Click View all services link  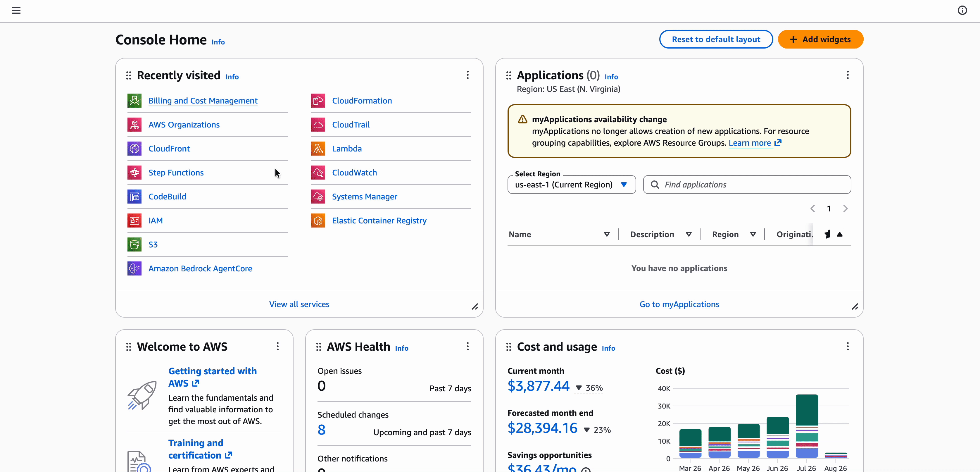coord(299,304)
